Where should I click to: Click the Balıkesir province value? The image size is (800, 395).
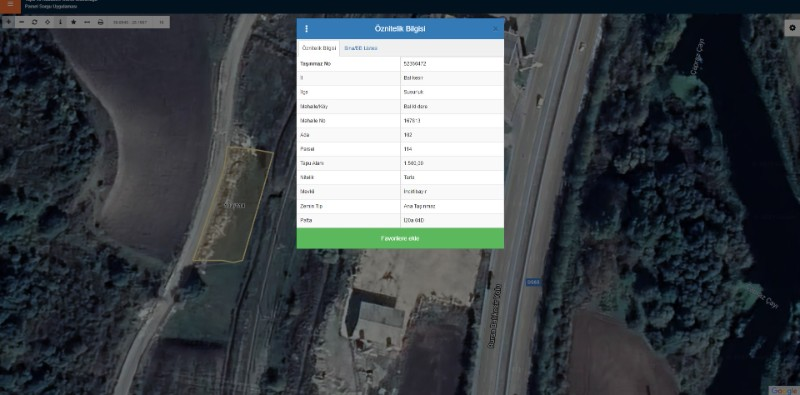pyautogui.click(x=413, y=78)
